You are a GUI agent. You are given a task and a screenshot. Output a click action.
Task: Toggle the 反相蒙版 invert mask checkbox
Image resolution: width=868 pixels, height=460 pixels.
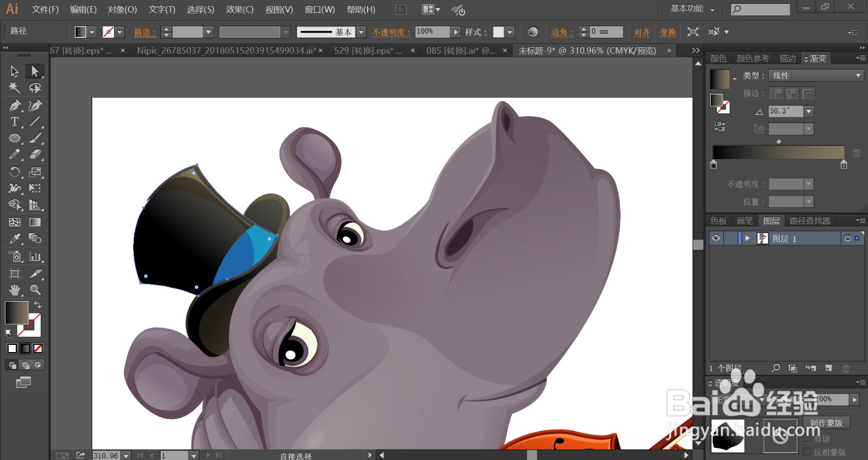tap(807, 451)
